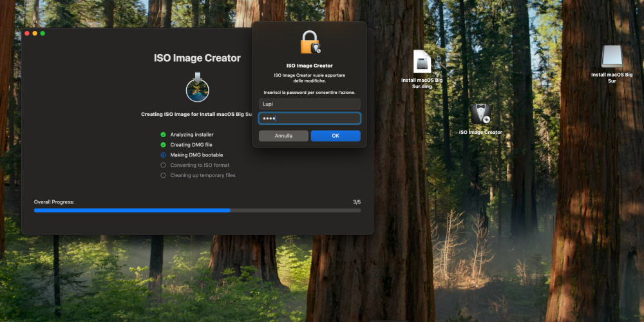Screen dimensions: 644x322
Task: Focus the username field containing Lupi
Action: 310,104
